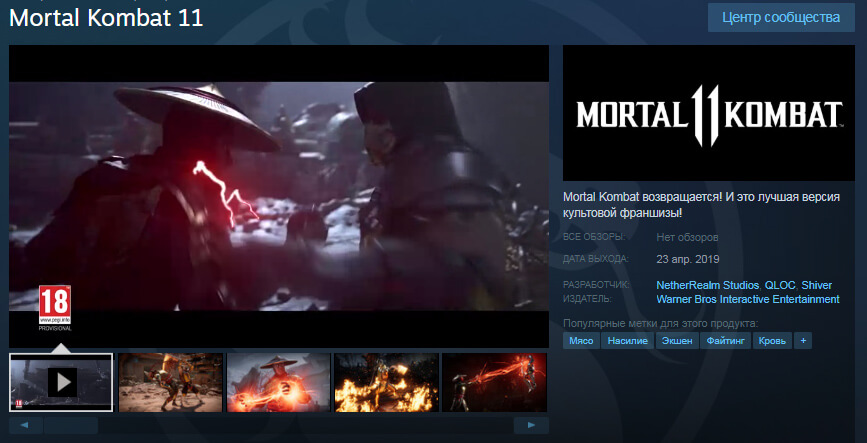The image size is (867, 443).
Task: Open the NetherRealm Studios developer link
Action: click(708, 285)
